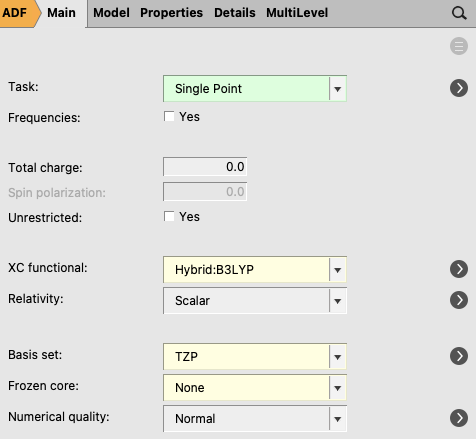Click the Unrestricted: label

click(x=45, y=218)
